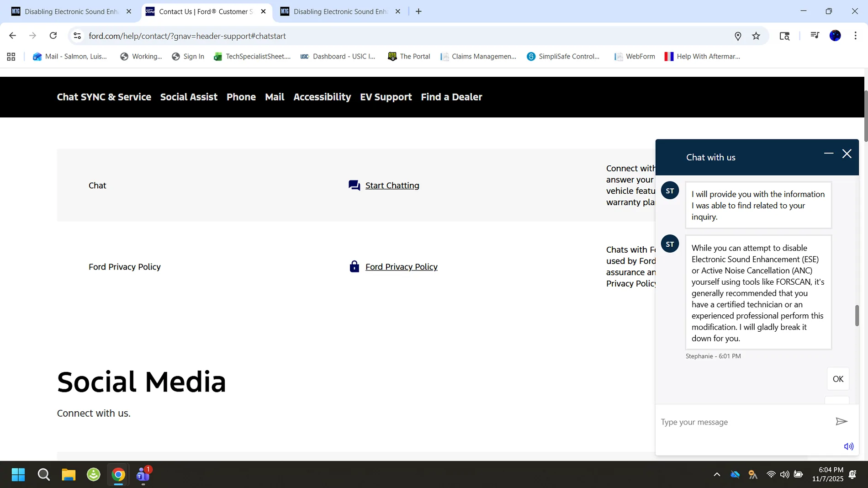Close the first Disabling Electronic Sound tab

click(x=129, y=11)
